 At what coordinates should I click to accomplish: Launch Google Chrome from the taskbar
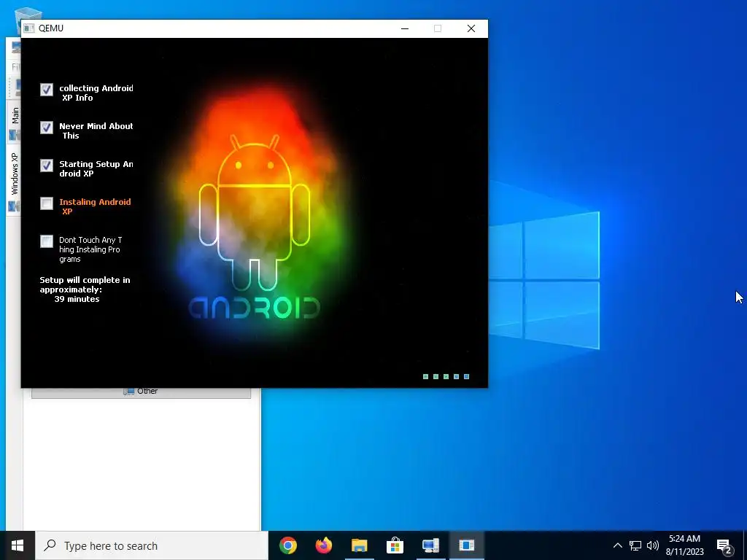point(288,545)
